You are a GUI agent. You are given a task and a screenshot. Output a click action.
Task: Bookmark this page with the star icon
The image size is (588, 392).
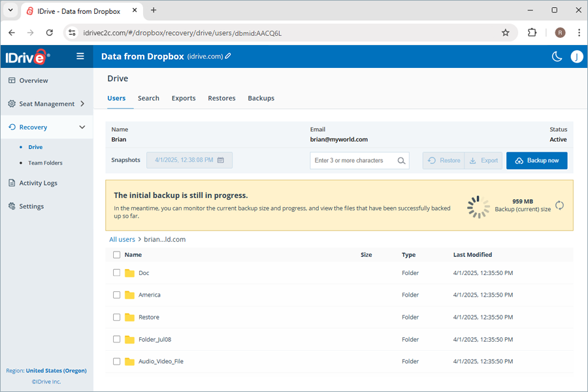click(x=506, y=33)
